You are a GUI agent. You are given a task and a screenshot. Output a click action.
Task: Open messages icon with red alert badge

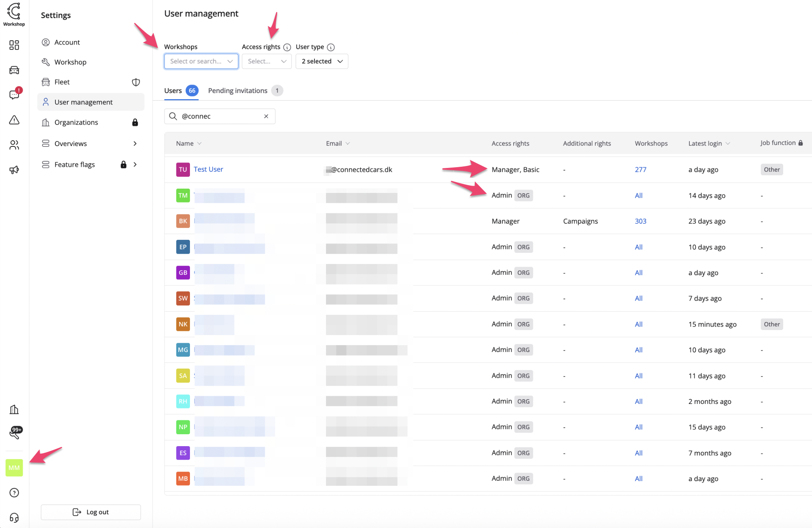(x=14, y=95)
